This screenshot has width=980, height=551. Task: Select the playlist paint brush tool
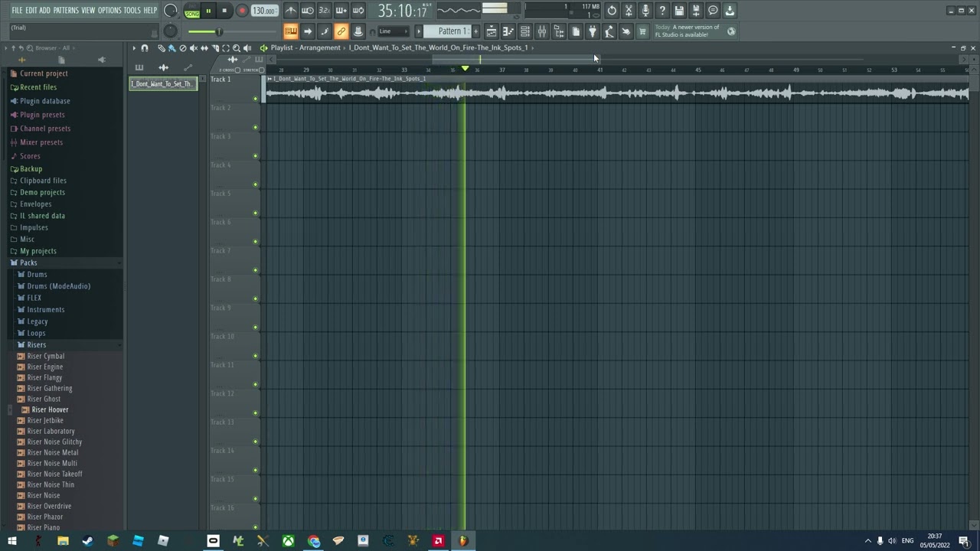tap(171, 47)
